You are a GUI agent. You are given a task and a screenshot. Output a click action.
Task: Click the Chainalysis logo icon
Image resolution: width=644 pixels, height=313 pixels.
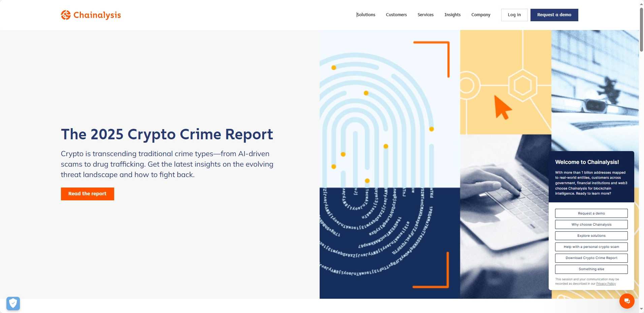[66, 15]
